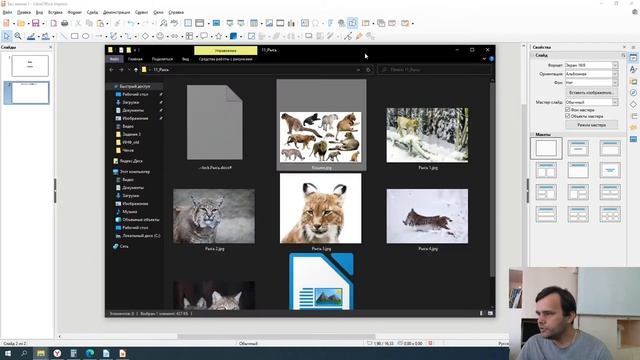Select the Rectangle shape tool
The width and height of the screenshot is (640, 360).
pyautogui.click(x=74, y=36)
